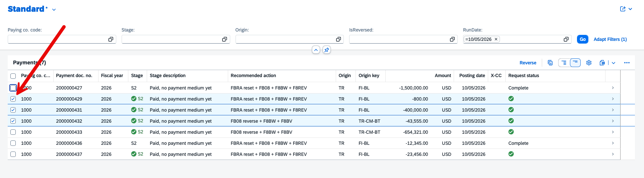Click the Standard view title
This screenshot has height=178, width=644.
click(26, 9)
